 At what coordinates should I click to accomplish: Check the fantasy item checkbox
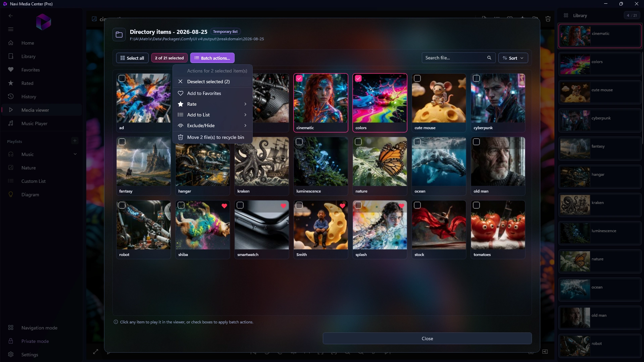(x=122, y=142)
